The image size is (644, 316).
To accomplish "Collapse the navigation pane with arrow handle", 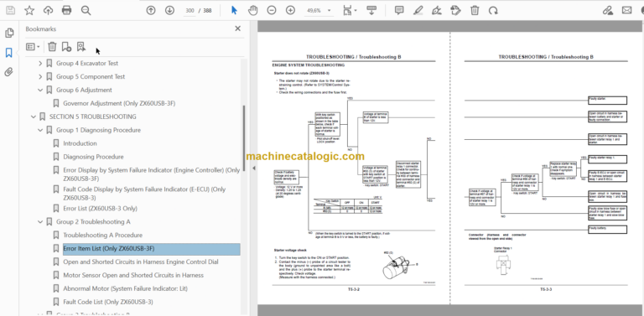I will point(253,168).
